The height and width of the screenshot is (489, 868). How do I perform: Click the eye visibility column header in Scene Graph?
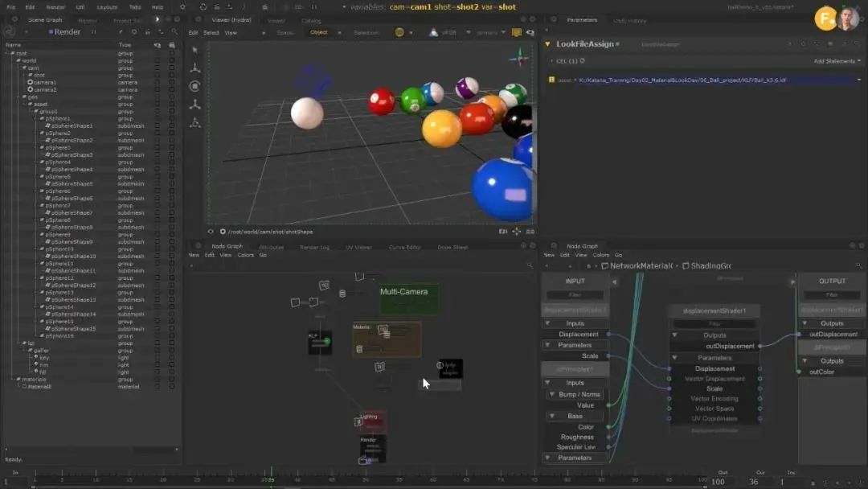click(x=158, y=45)
